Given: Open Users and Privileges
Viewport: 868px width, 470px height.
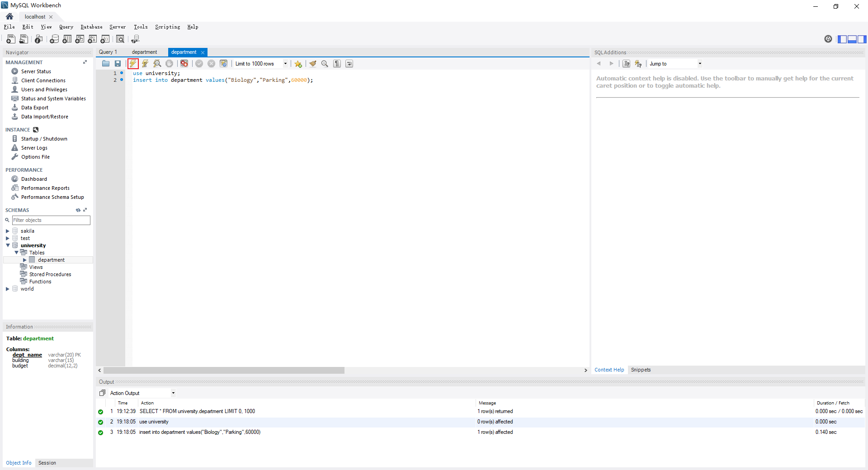Looking at the screenshot, I should (x=44, y=89).
